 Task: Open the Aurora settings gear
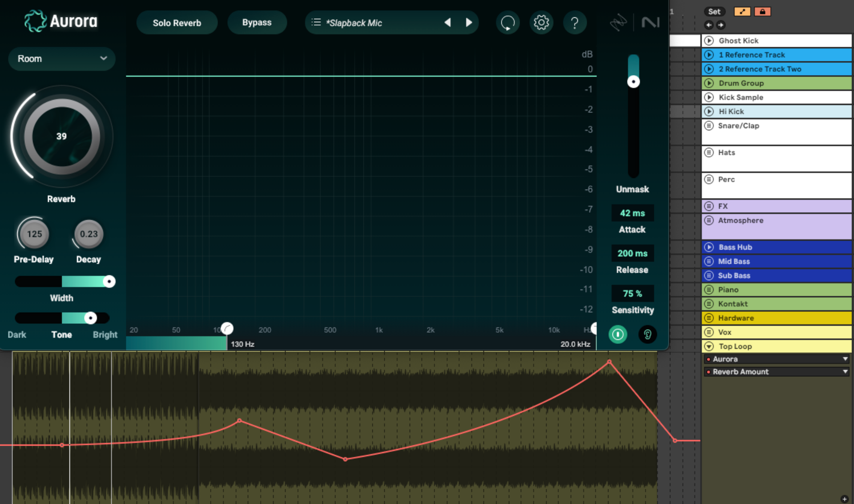[x=541, y=22]
